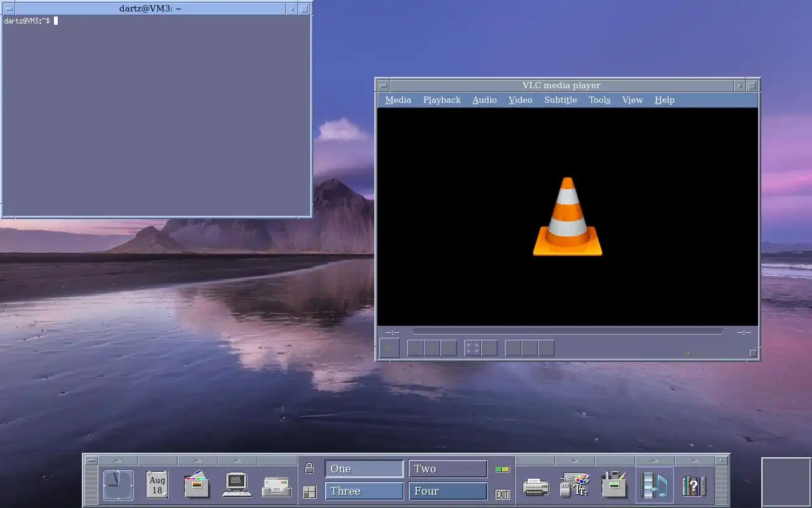812x508 pixels.
Task: Click the workspace overview grid icon
Action: click(309, 492)
